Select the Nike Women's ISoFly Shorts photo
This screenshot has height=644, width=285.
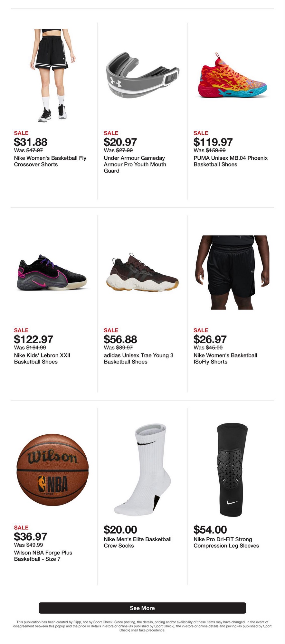pos(232,272)
